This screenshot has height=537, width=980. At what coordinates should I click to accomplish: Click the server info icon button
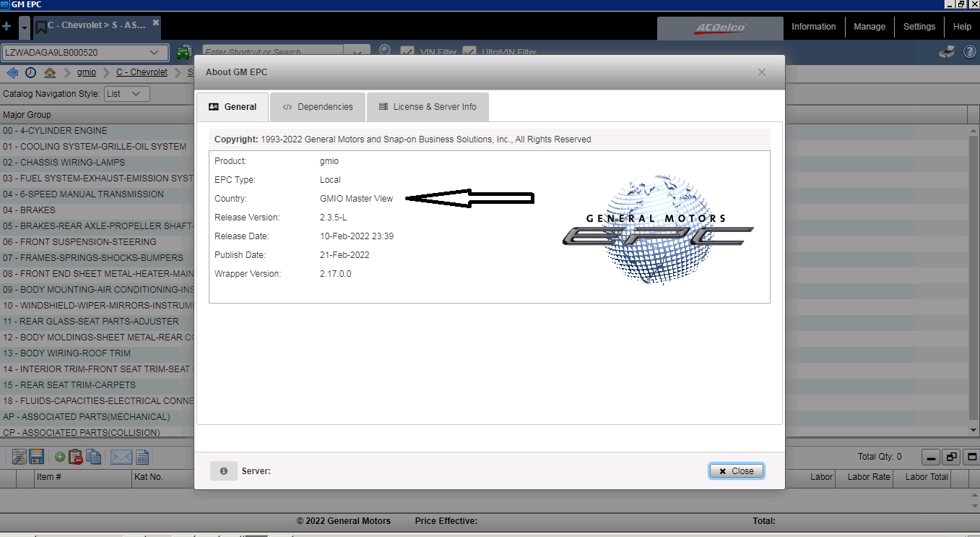tap(224, 471)
